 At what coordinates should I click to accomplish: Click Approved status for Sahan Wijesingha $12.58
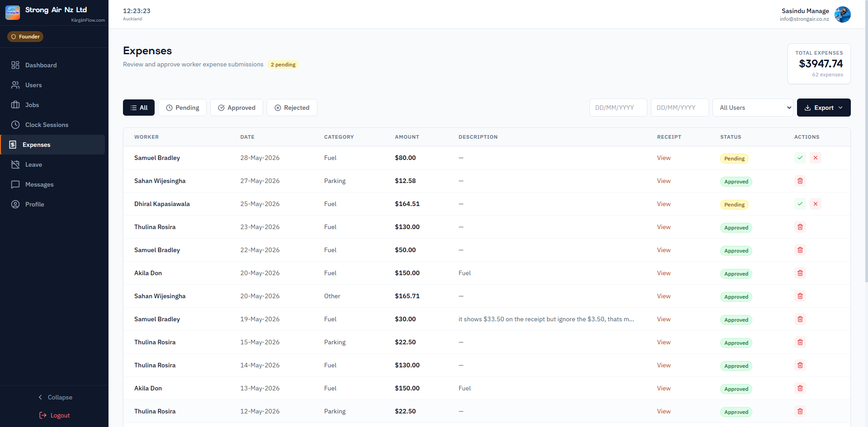coord(736,182)
